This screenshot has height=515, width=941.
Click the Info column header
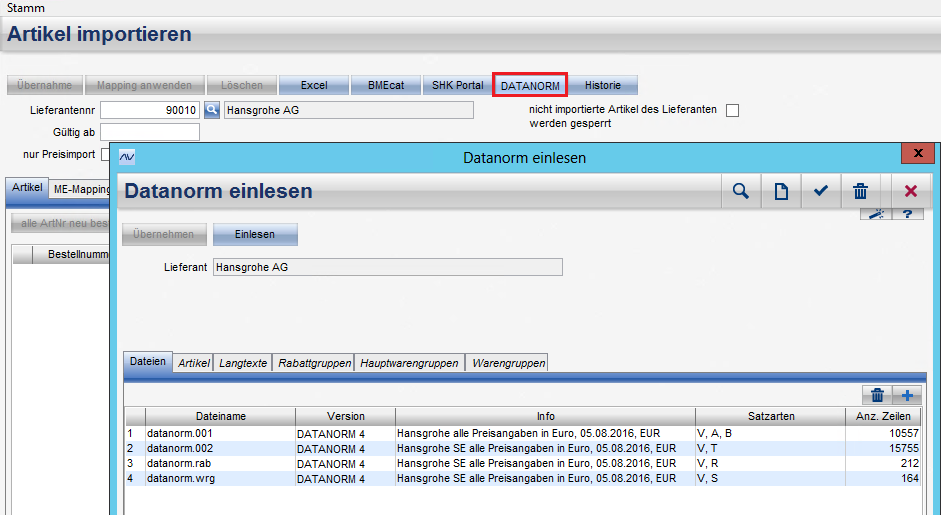(546, 416)
